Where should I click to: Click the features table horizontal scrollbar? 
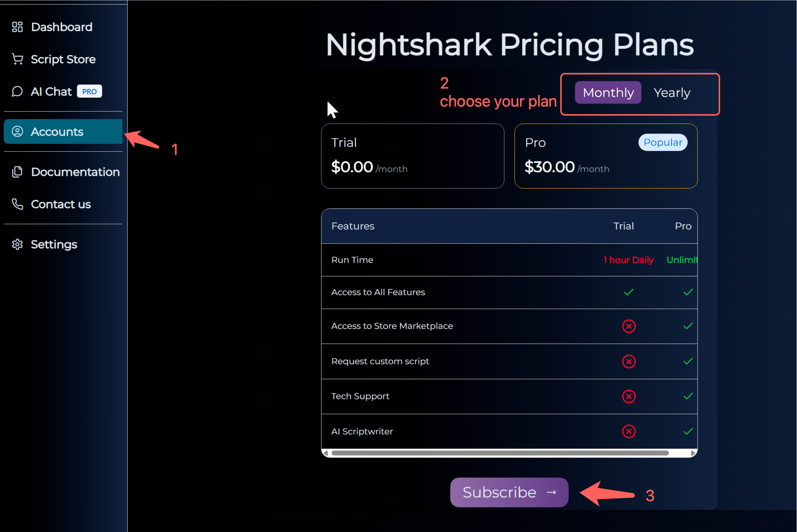(500, 453)
